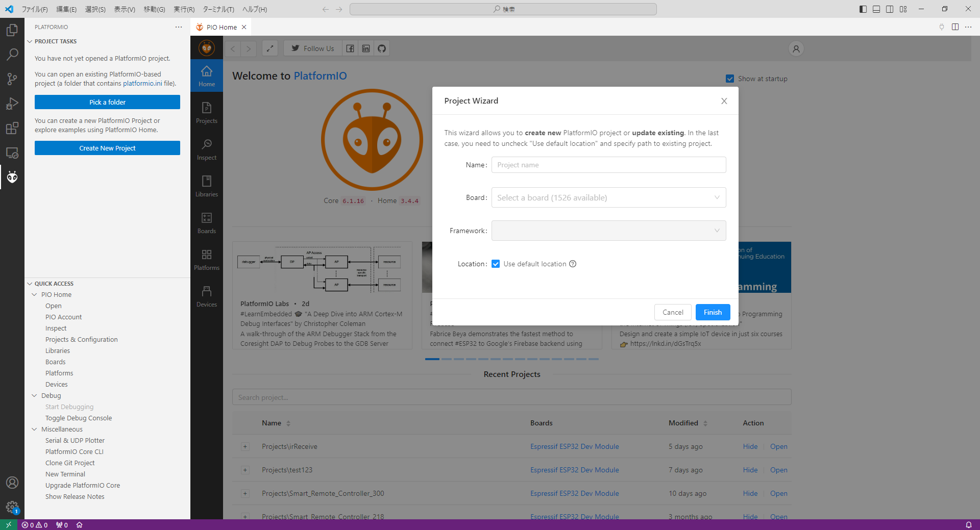Open the PlatformIO alien icon in activity bar
Screen dimensions: 980x530
12,177
